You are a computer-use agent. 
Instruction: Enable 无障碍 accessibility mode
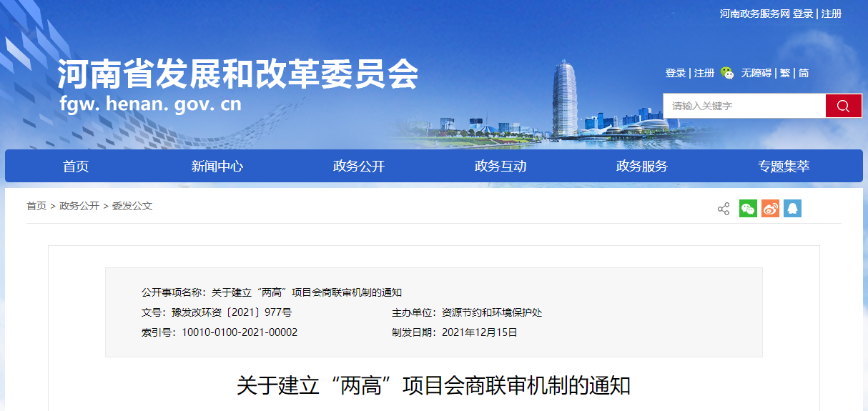point(756,73)
